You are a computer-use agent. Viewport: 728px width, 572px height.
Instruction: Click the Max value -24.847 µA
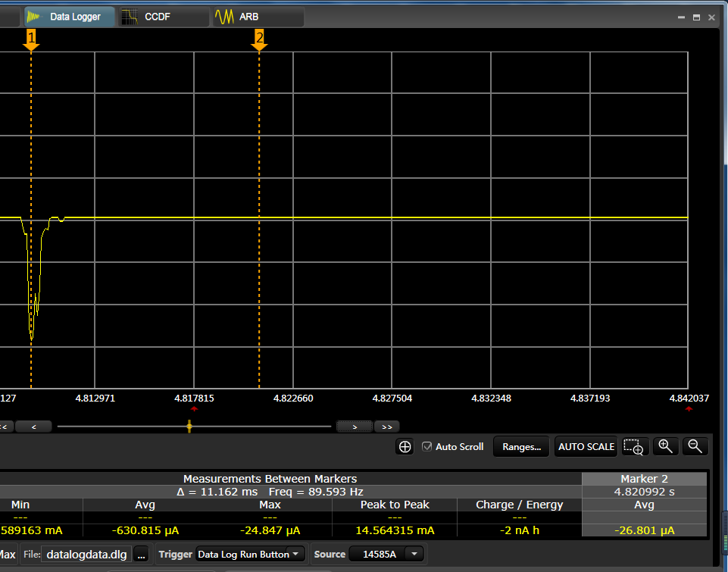pyautogui.click(x=270, y=530)
